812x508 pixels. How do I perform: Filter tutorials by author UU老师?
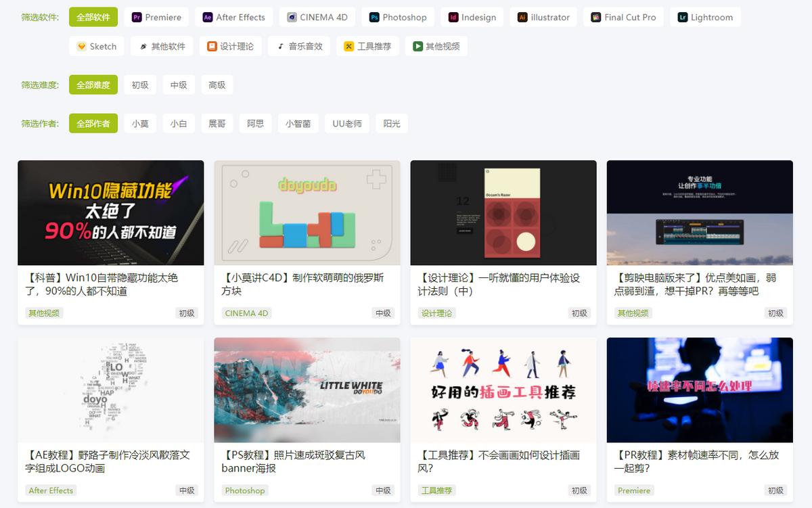tap(346, 123)
